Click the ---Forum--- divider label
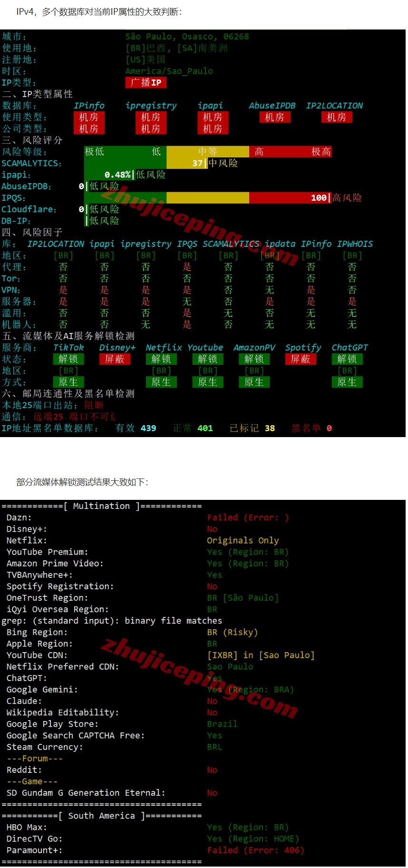Viewport: 408px width, 868px height. 35,759
